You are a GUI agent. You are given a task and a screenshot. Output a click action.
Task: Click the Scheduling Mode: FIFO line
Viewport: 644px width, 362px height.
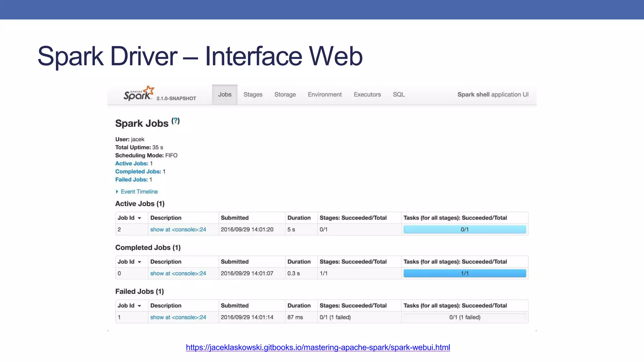pyautogui.click(x=146, y=156)
